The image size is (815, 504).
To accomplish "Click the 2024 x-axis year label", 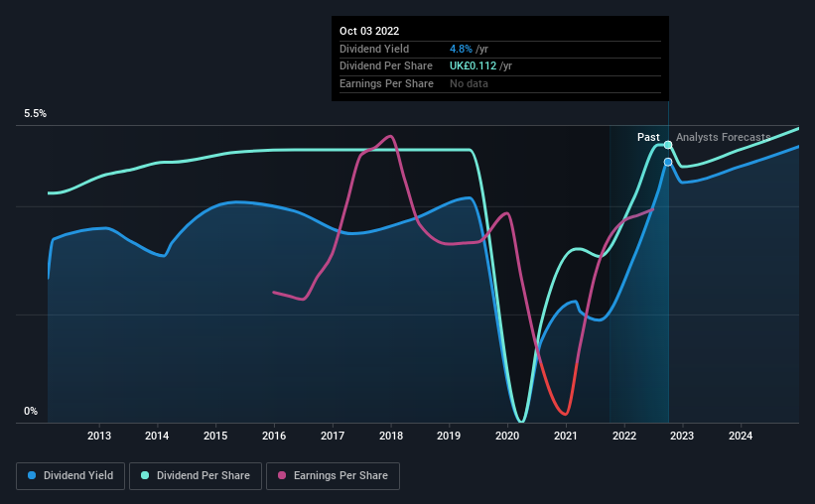I will [x=741, y=436].
